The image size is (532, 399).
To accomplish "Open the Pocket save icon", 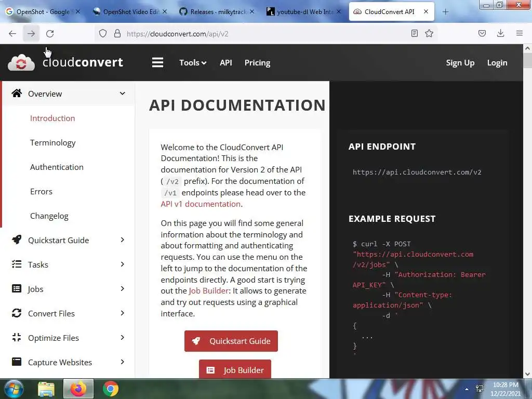I will click(x=482, y=33).
